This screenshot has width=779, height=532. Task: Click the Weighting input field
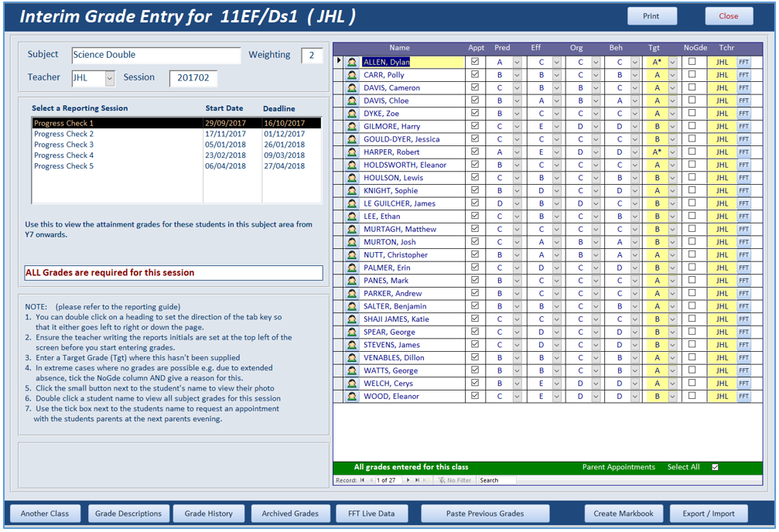tap(312, 55)
